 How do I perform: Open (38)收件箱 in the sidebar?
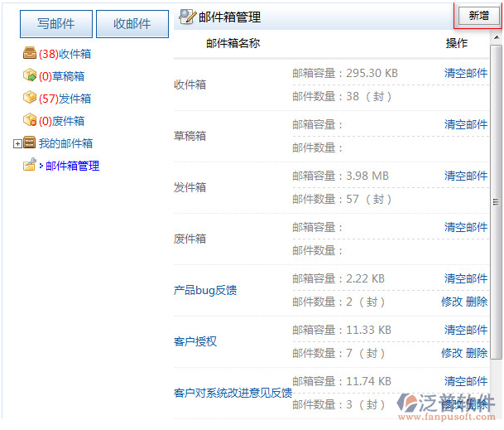click(65, 54)
